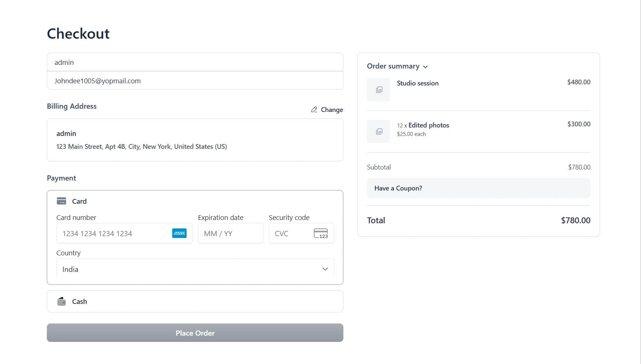Click the Studio session item name
Image resolution: width=641 pixels, height=364 pixels.
point(418,83)
